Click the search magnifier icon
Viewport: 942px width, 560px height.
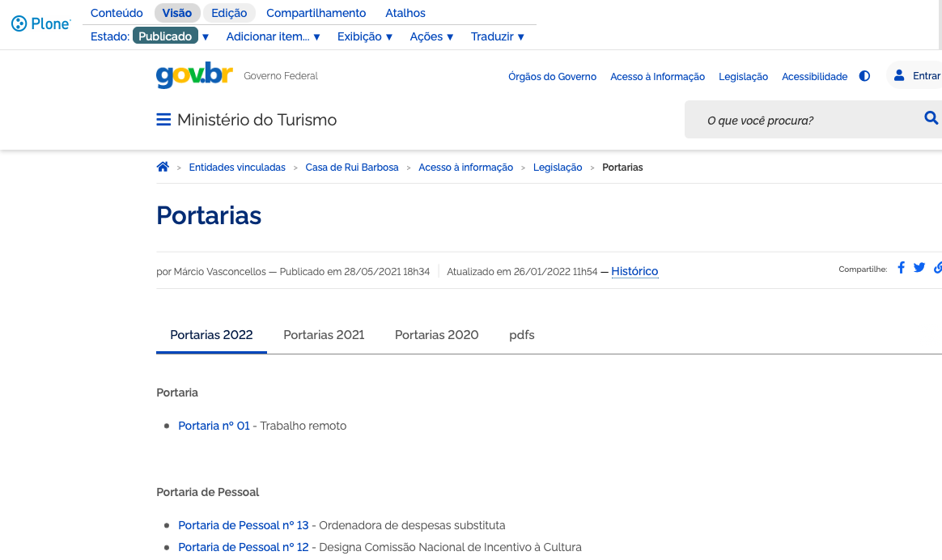(931, 118)
